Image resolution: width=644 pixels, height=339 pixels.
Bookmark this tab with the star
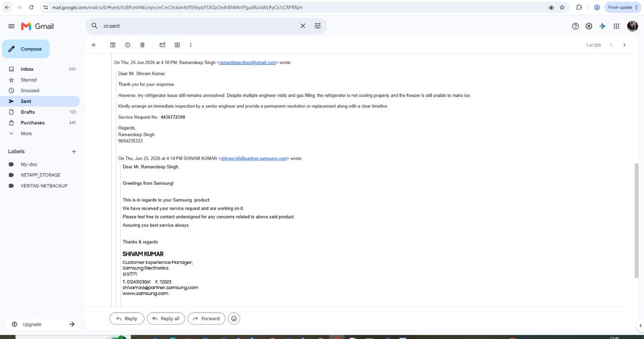[562, 8]
